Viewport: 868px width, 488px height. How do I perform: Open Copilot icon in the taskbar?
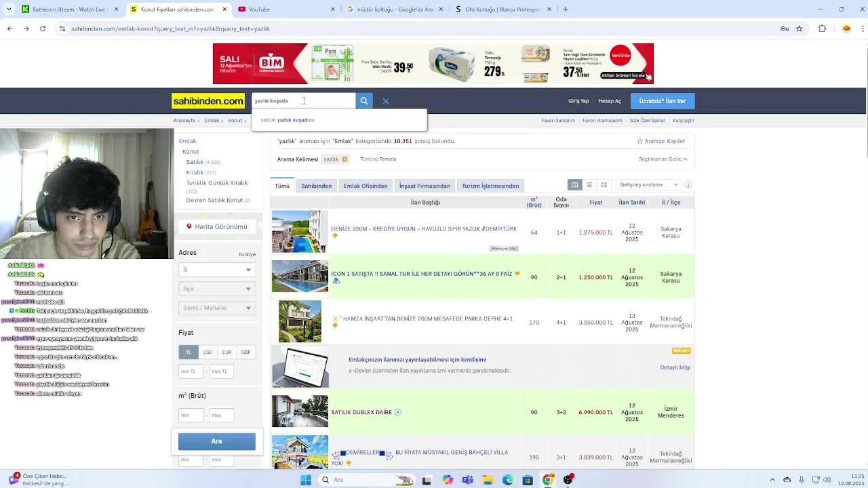(448, 480)
